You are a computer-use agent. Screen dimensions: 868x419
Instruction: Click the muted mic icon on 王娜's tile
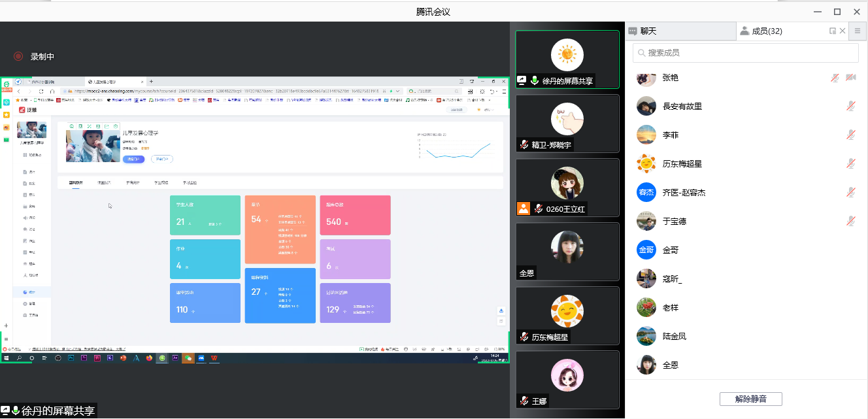pyautogui.click(x=524, y=401)
